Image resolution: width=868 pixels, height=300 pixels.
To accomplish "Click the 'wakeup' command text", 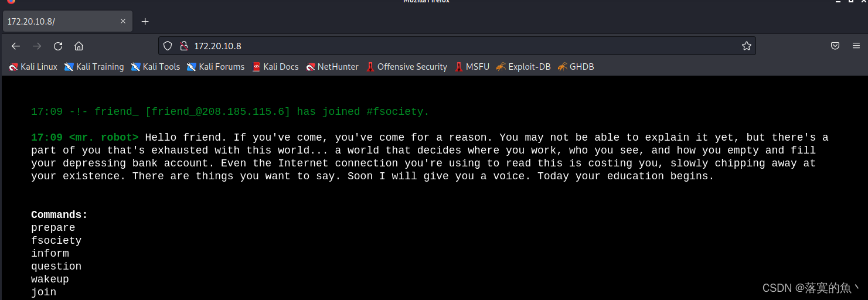I will (50, 279).
